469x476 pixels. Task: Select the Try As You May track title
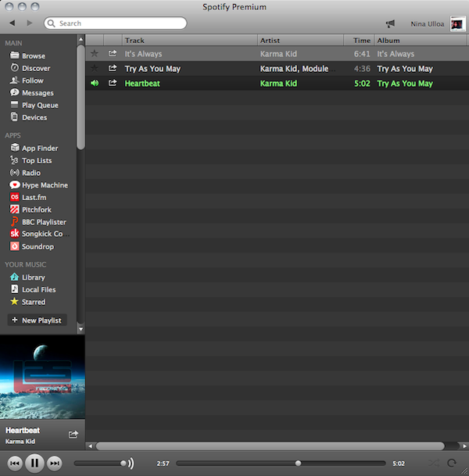[152, 69]
